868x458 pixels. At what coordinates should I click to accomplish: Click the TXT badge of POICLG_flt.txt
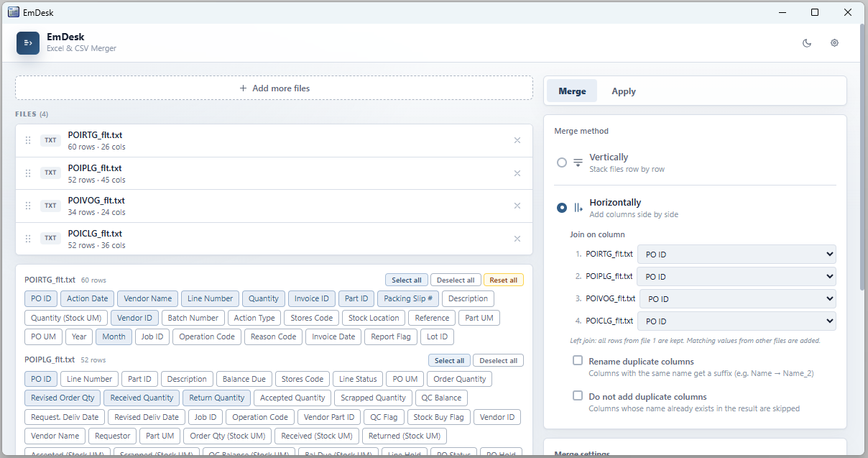click(x=50, y=239)
